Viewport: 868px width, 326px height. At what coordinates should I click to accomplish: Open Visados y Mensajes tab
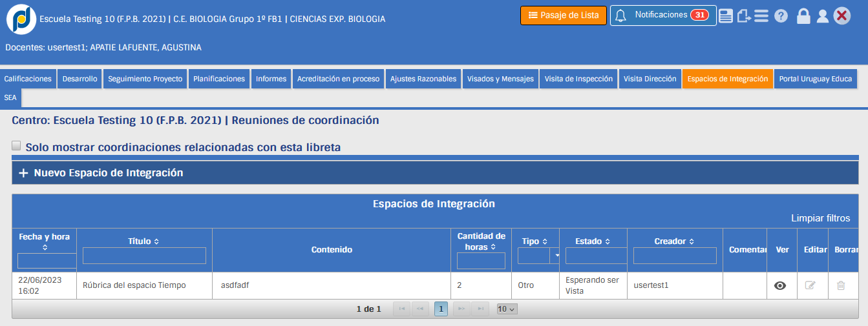click(500, 79)
